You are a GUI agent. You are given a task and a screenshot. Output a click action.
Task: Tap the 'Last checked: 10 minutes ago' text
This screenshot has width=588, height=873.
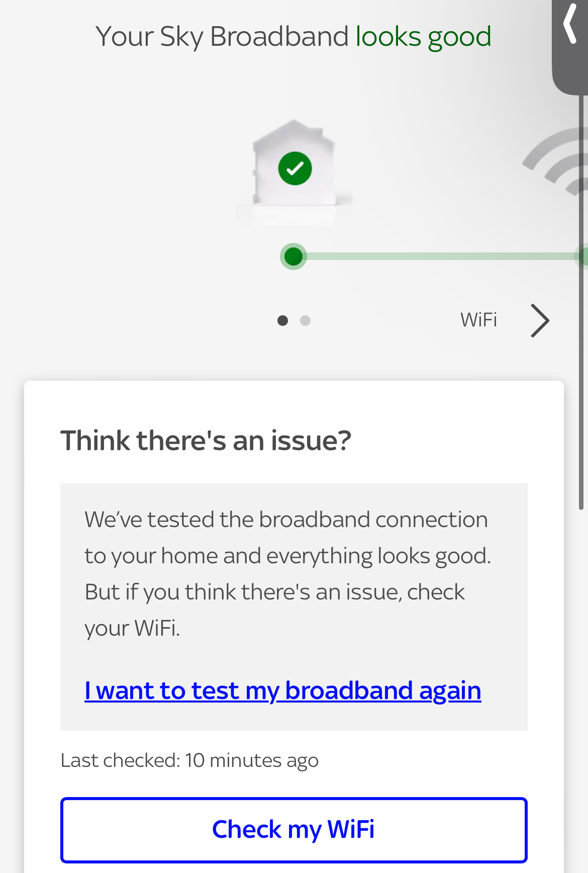(189, 760)
